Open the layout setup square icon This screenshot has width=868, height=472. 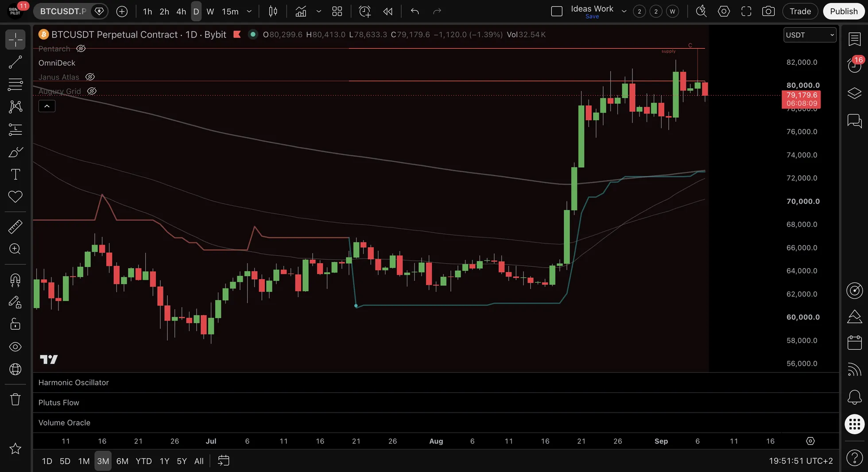557,12
